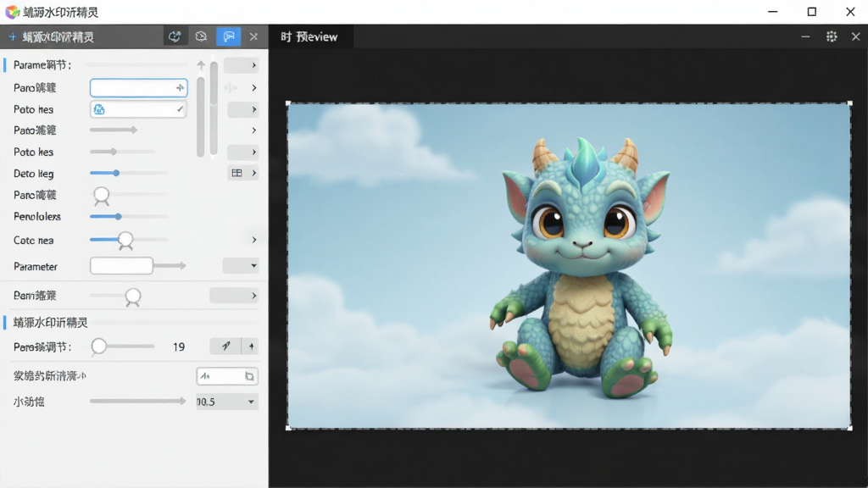Click the Cote nea slider handle

[125, 240]
